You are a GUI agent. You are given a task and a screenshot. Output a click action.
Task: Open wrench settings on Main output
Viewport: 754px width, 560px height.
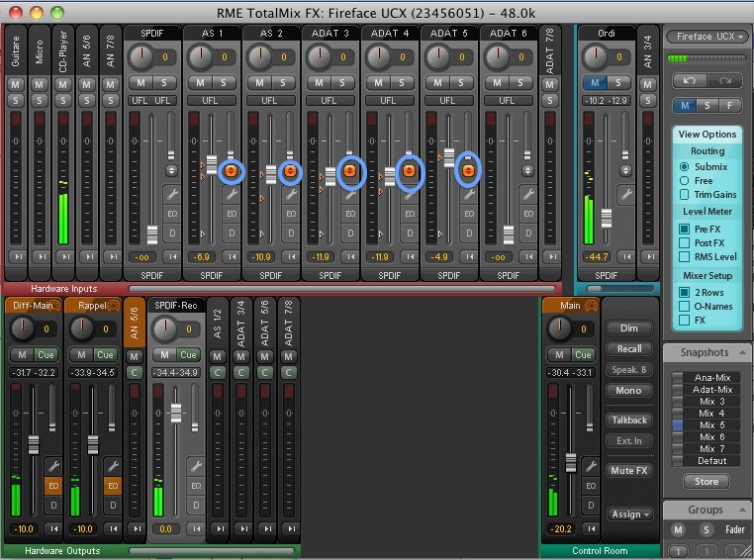click(591, 466)
